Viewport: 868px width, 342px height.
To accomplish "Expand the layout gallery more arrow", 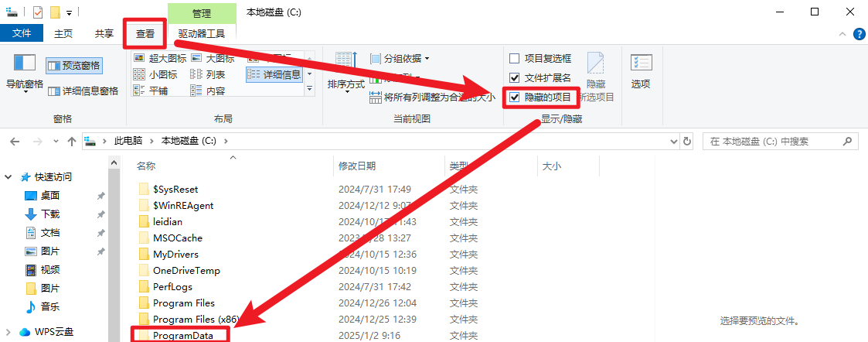I will (309, 88).
